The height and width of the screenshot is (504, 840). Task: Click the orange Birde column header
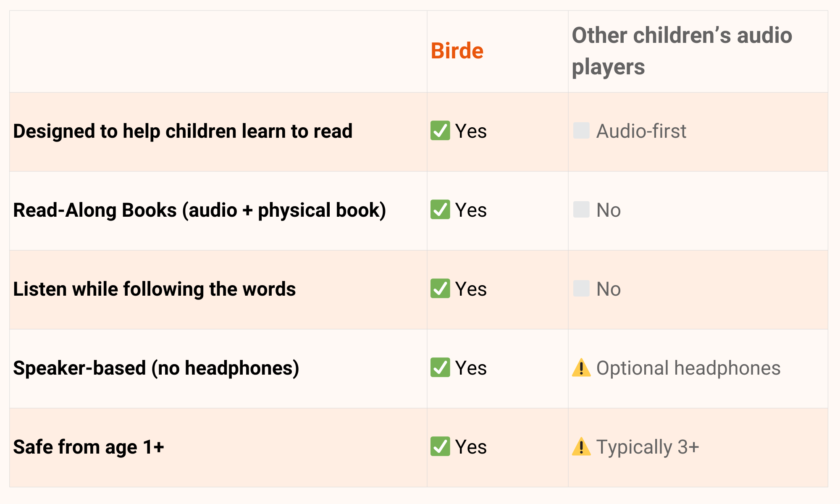click(457, 51)
